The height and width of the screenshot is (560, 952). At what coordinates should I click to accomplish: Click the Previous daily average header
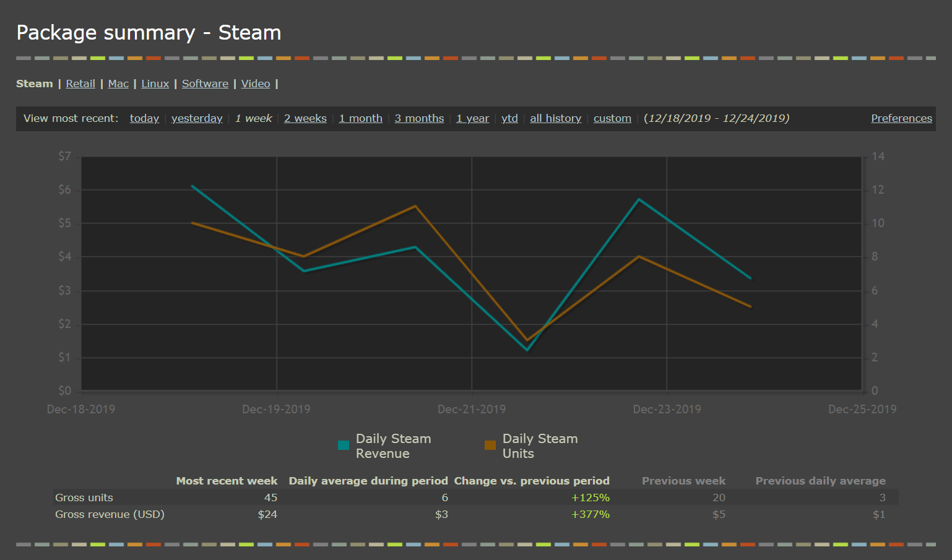click(x=821, y=481)
